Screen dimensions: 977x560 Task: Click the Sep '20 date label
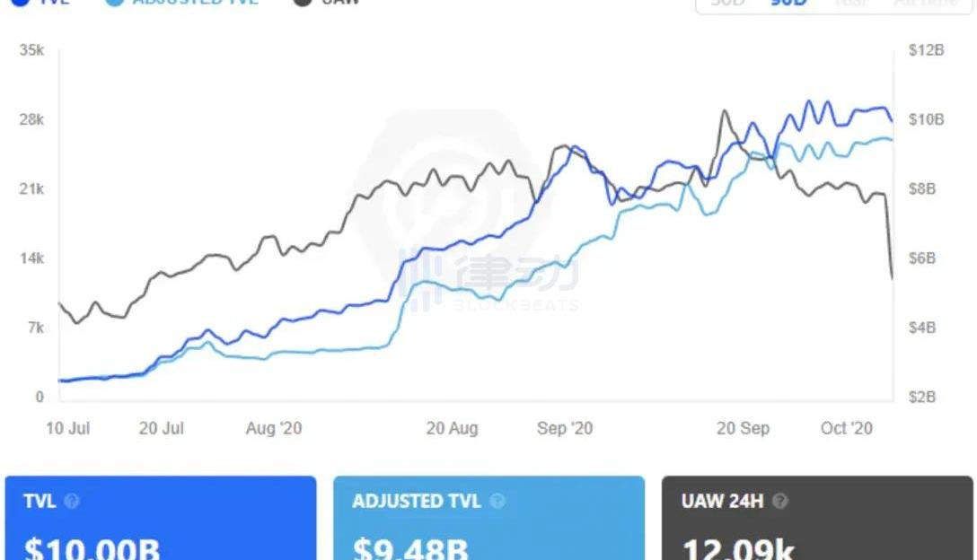565,429
